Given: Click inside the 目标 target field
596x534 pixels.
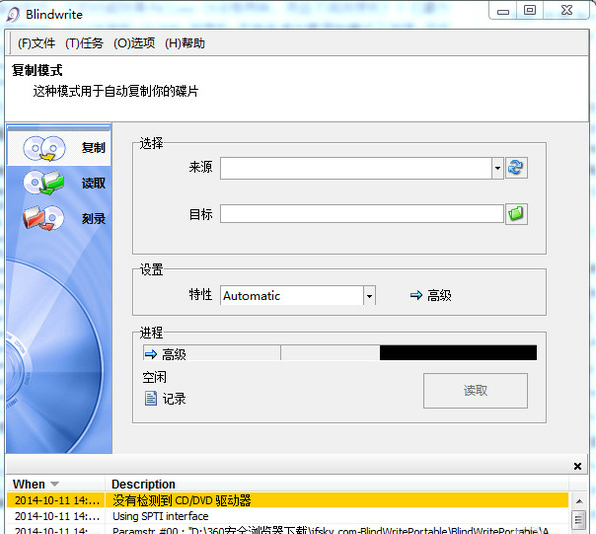Looking at the screenshot, I should pyautogui.click(x=362, y=214).
